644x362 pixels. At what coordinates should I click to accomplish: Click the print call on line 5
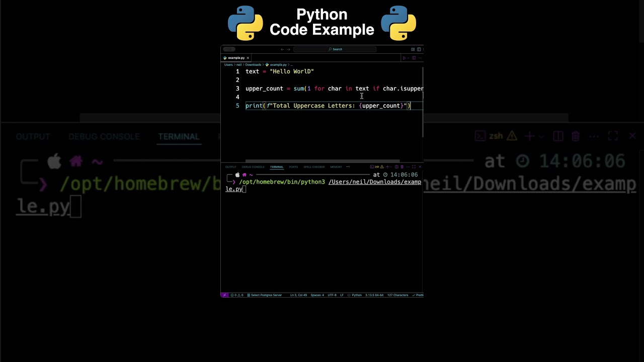pos(254,106)
